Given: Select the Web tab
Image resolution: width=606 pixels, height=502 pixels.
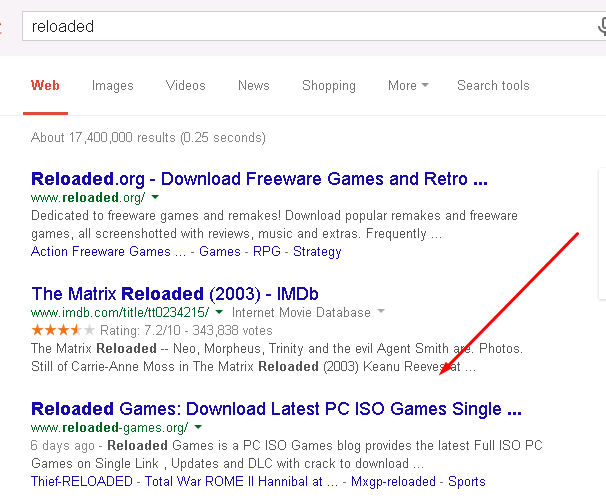Looking at the screenshot, I should (45, 85).
